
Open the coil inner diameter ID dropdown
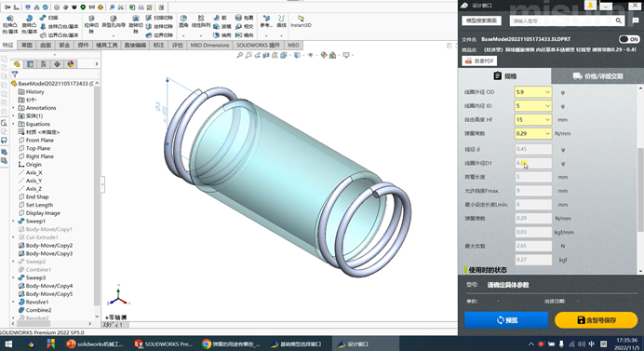click(532, 105)
